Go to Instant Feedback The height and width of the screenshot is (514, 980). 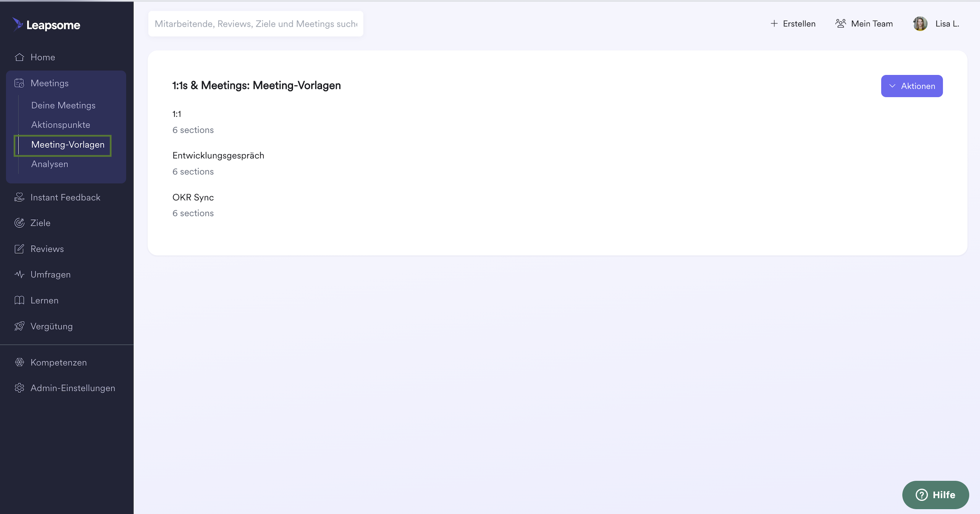pos(66,197)
